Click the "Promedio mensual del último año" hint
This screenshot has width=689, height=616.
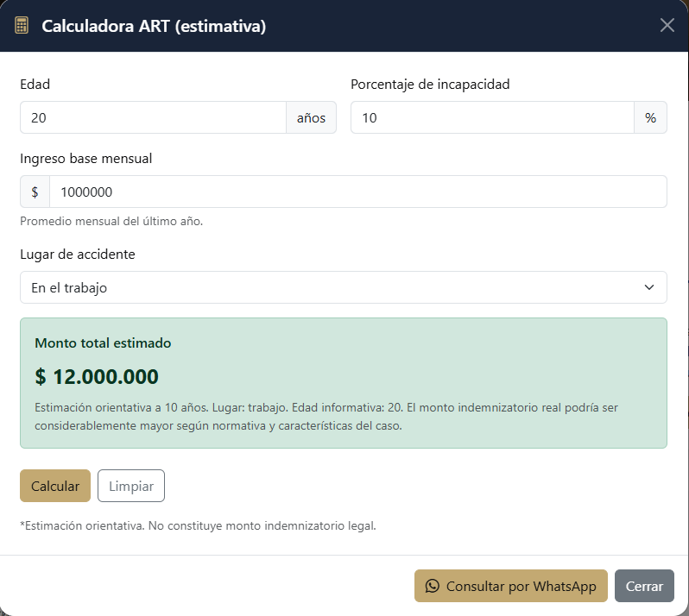coord(111,221)
